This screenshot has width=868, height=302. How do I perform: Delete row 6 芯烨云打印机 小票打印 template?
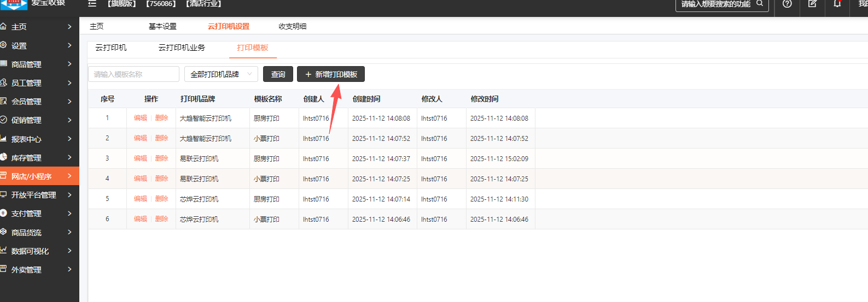point(161,219)
